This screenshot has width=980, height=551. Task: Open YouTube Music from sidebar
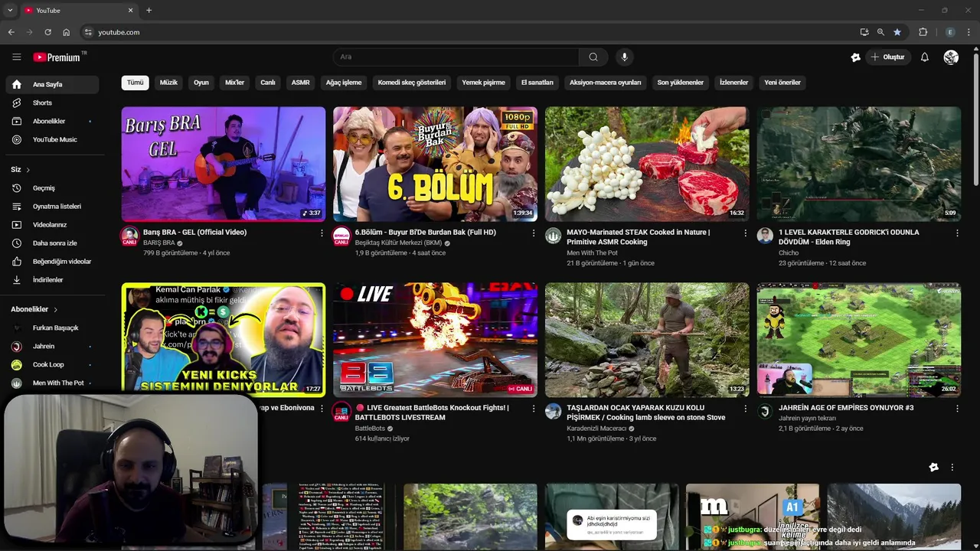52,139
